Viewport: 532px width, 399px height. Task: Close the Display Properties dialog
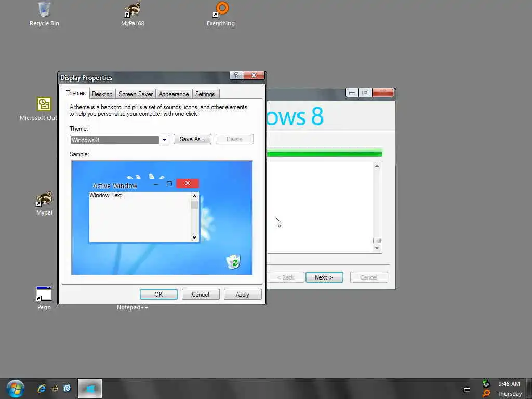click(x=254, y=75)
